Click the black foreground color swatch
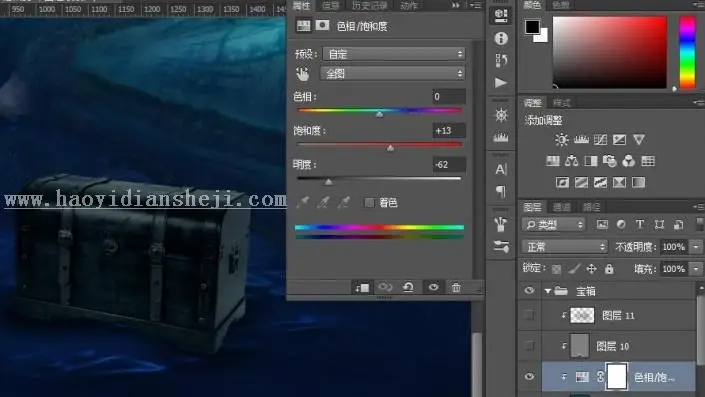This screenshot has height=397, width=705. point(532,27)
